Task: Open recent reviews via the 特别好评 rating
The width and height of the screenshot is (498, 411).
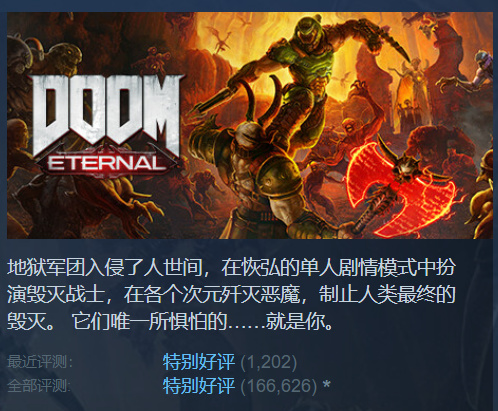Action: click(199, 362)
